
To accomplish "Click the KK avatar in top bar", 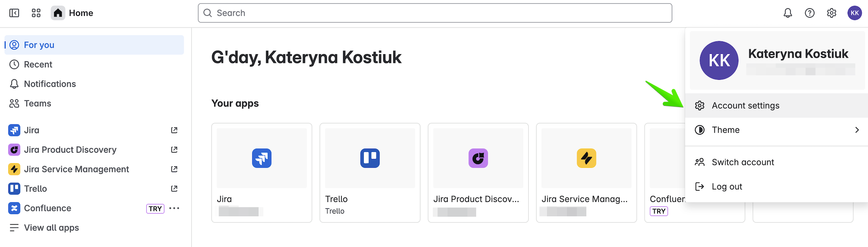I will click(x=854, y=13).
